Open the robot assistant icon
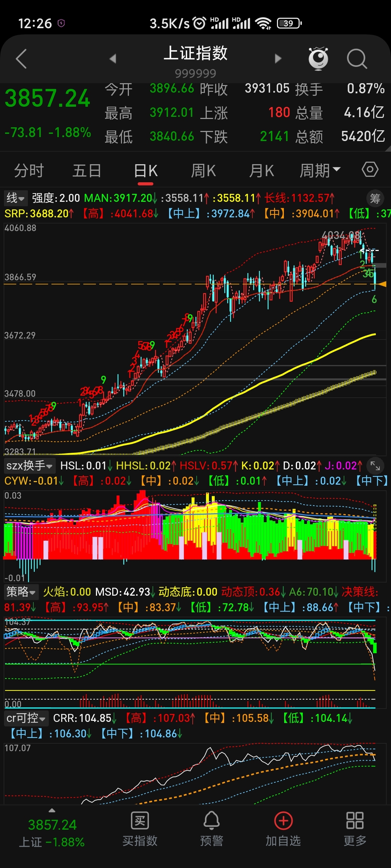Viewport: 391px width, 868px height. pos(318,58)
